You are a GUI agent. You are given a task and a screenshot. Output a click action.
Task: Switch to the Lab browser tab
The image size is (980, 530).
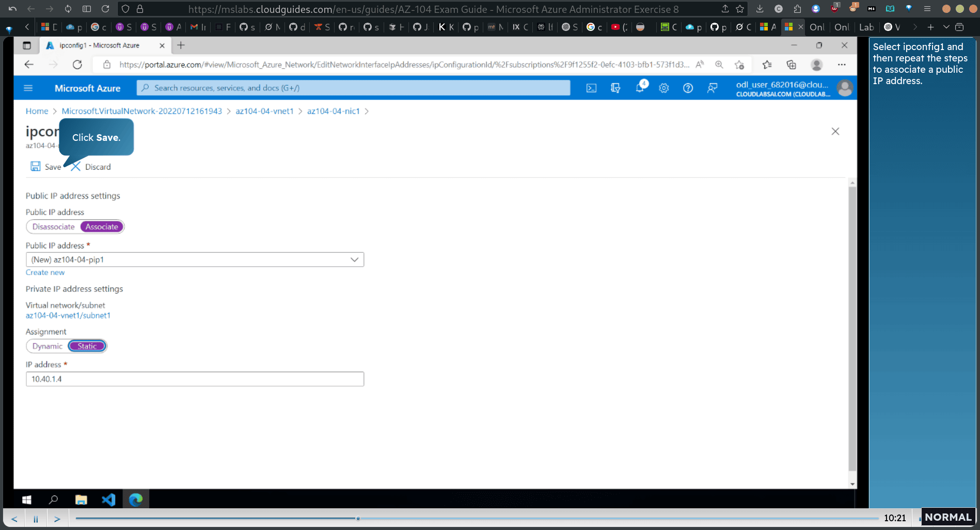pos(866,27)
